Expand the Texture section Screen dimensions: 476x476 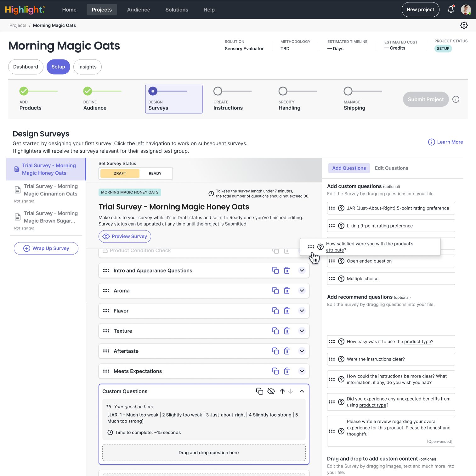[x=302, y=331]
